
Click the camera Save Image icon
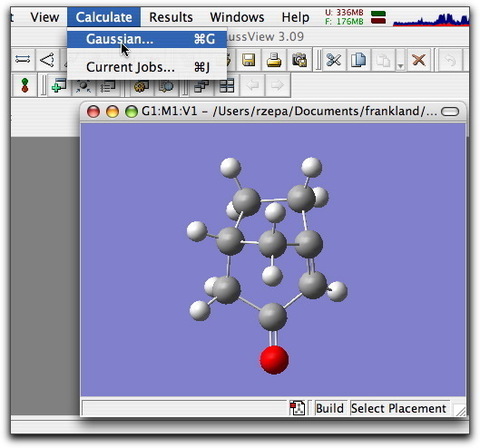pyautogui.click(x=299, y=60)
